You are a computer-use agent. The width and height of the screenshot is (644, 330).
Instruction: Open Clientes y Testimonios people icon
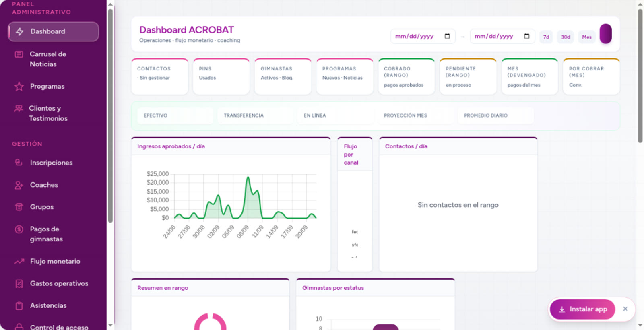(19, 108)
